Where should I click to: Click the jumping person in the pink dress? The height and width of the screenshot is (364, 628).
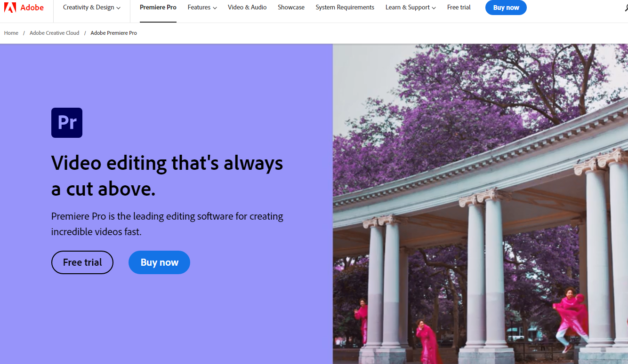(571, 315)
